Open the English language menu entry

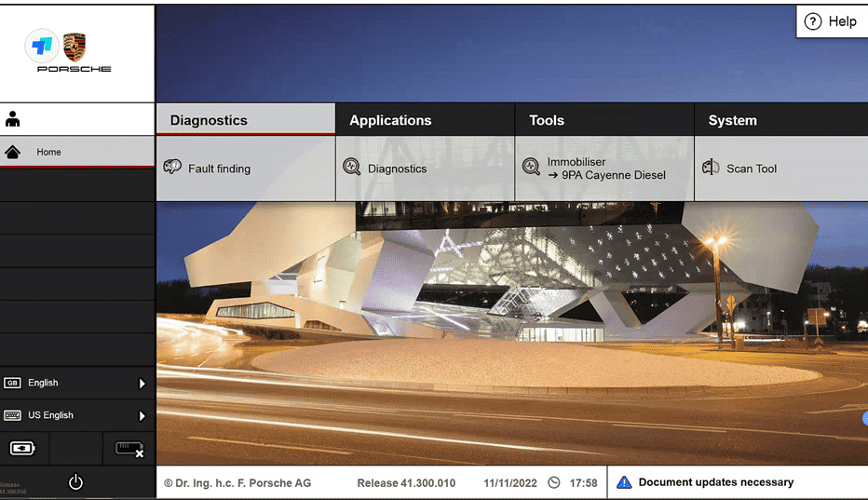(77, 383)
